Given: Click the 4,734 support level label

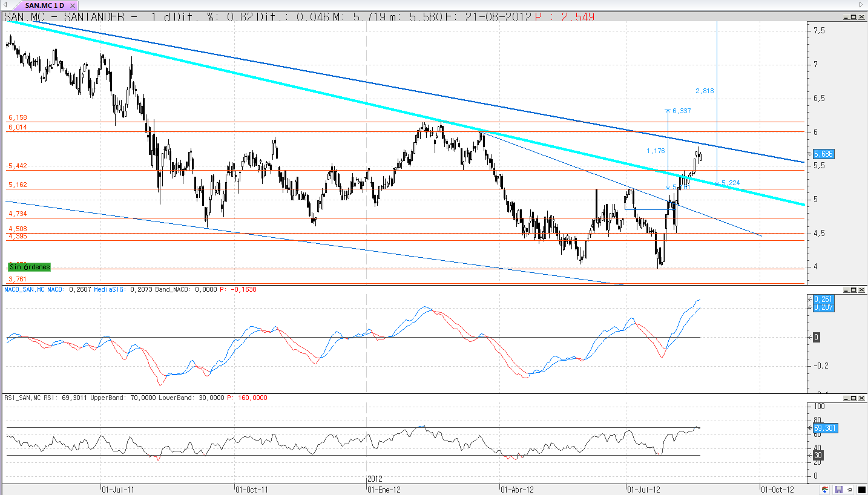Looking at the screenshot, I should pos(18,214).
